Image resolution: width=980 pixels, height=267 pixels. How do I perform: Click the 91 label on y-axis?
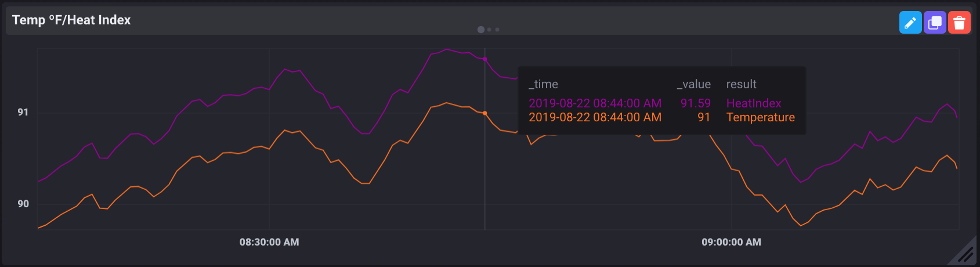tap(23, 112)
